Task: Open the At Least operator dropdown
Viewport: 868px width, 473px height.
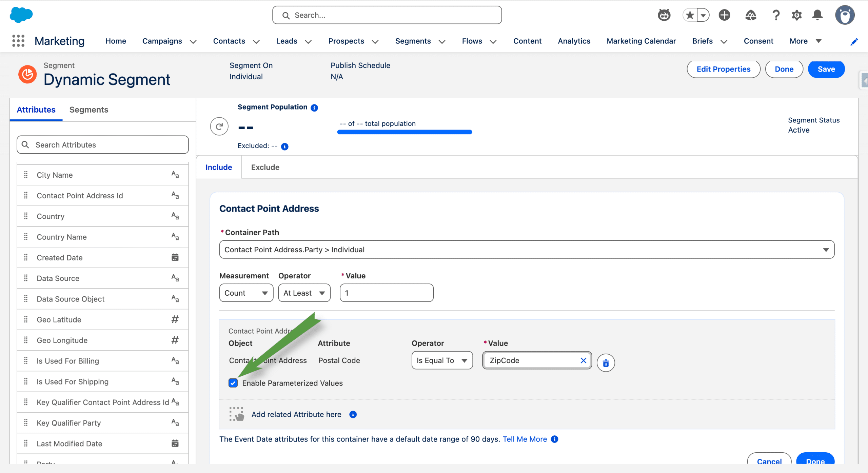Action: [304, 293]
